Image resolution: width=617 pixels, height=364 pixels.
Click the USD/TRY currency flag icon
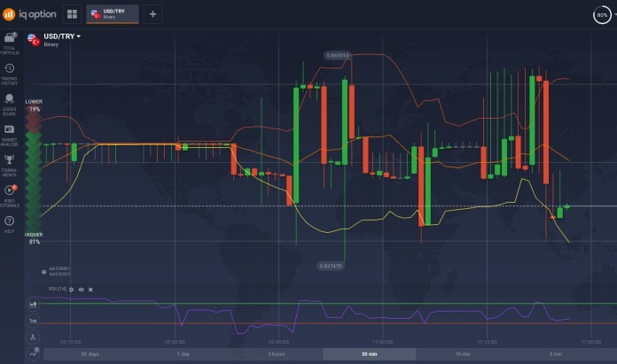click(x=34, y=39)
